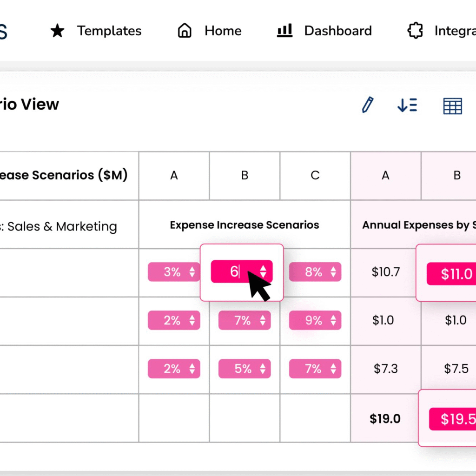
Task: Click the highlighted $11.0 value
Action: click(451, 274)
